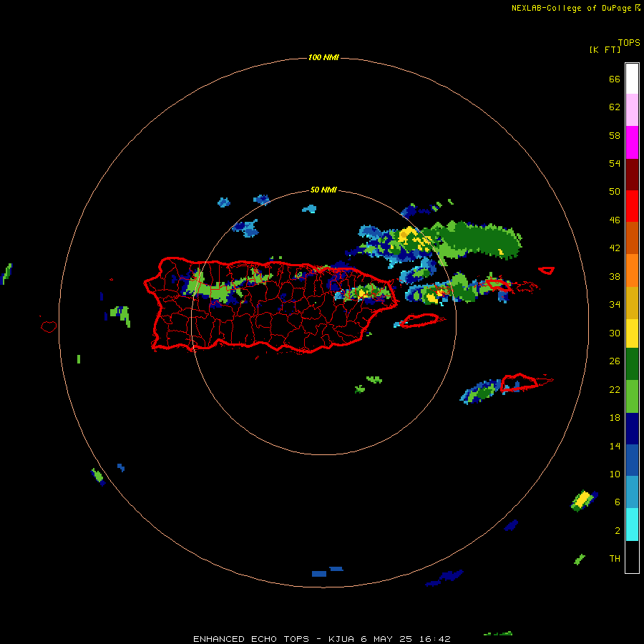Click the legend value "62"

click(615, 107)
